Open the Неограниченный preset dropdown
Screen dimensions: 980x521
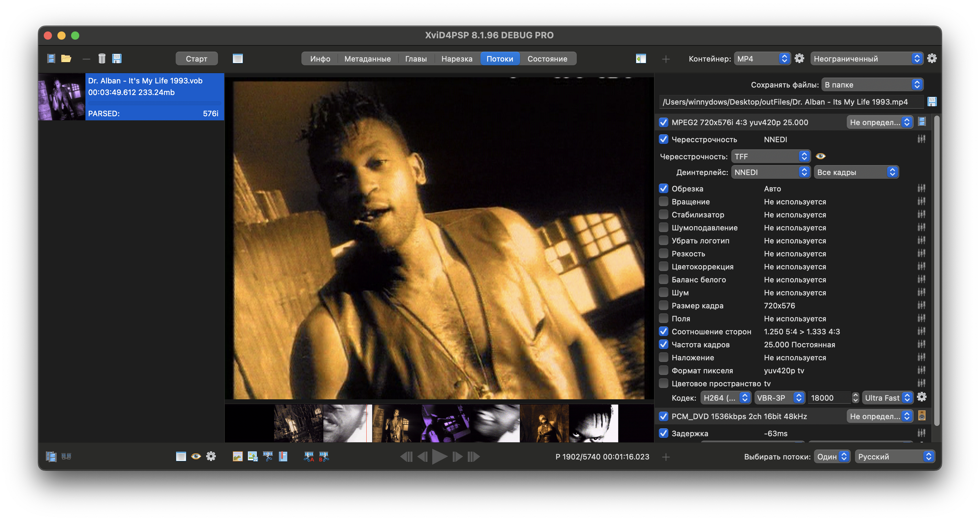[866, 58]
